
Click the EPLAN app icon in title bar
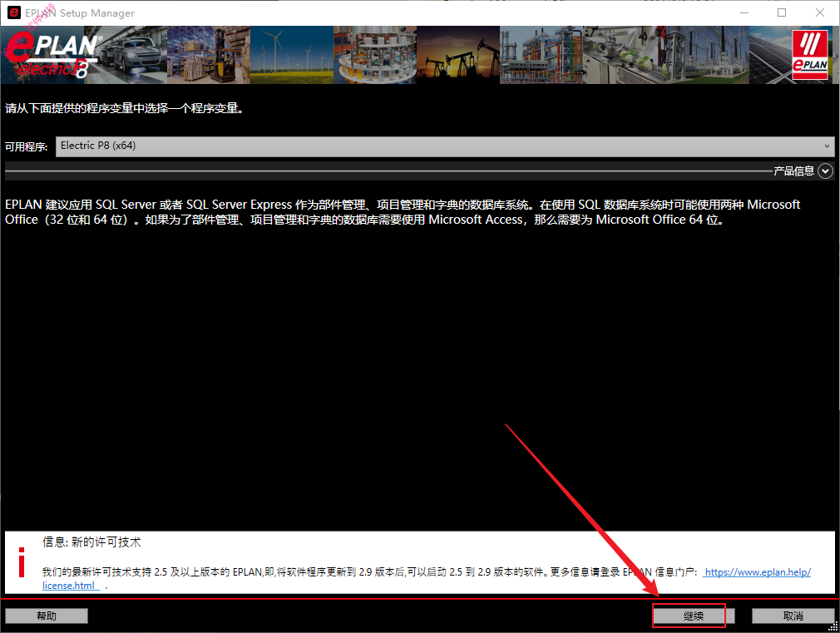point(14,12)
